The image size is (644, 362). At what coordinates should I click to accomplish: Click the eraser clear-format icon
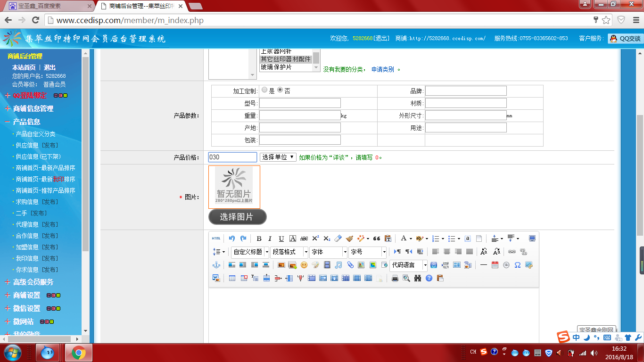pos(338,239)
